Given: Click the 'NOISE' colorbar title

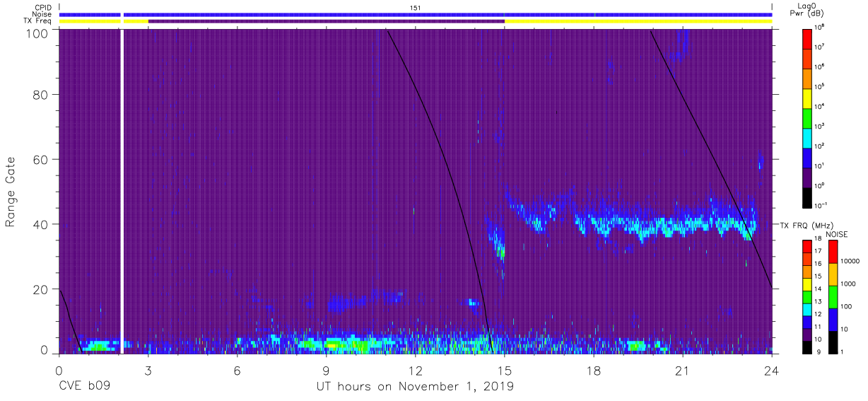Looking at the screenshot, I should point(837,233).
